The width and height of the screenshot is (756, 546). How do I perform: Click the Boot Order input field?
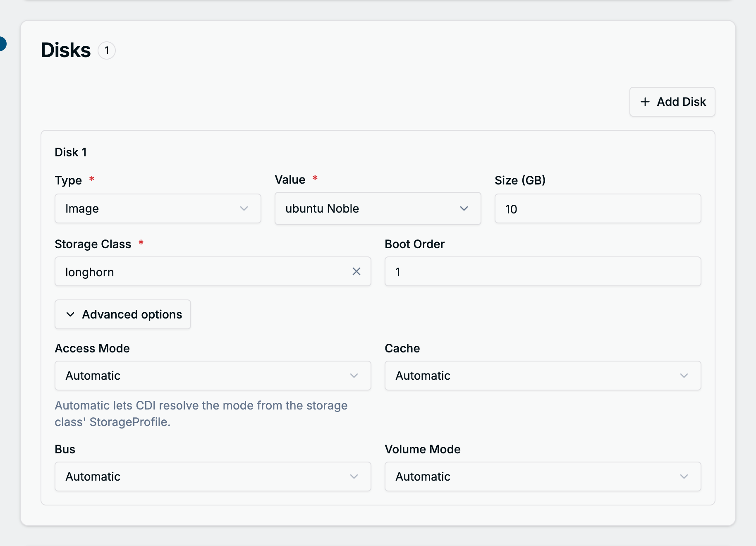click(543, 271)
